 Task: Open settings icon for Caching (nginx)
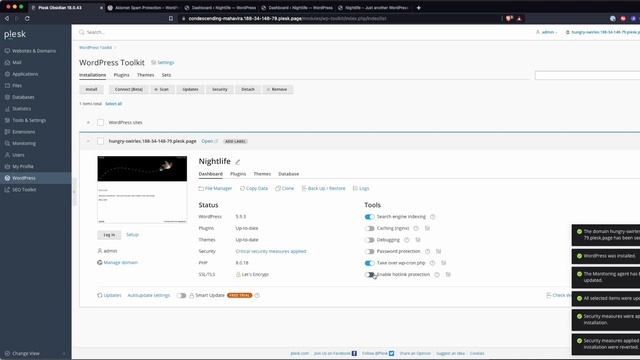(x=427, y=228)
